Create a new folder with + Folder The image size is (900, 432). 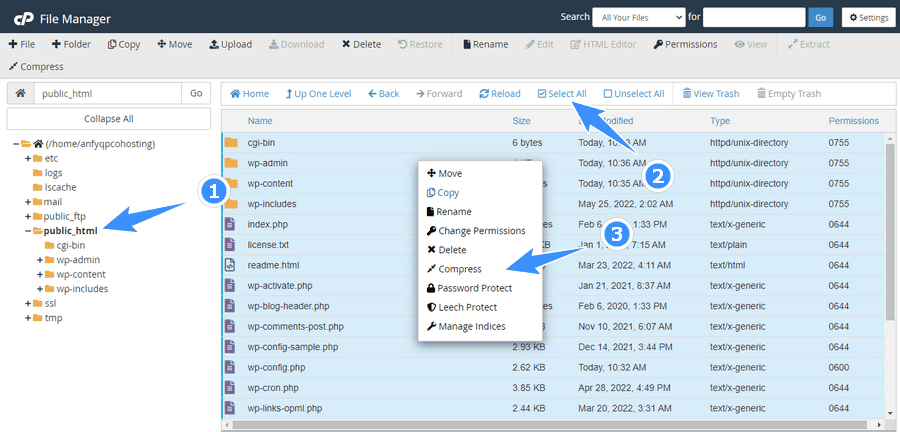[x=71, y=44]
